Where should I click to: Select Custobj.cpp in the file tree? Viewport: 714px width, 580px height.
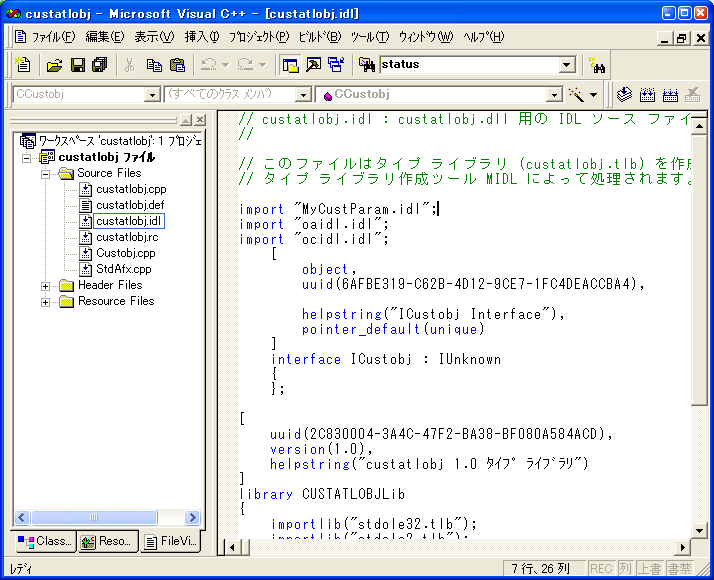[x=126, y=253]
